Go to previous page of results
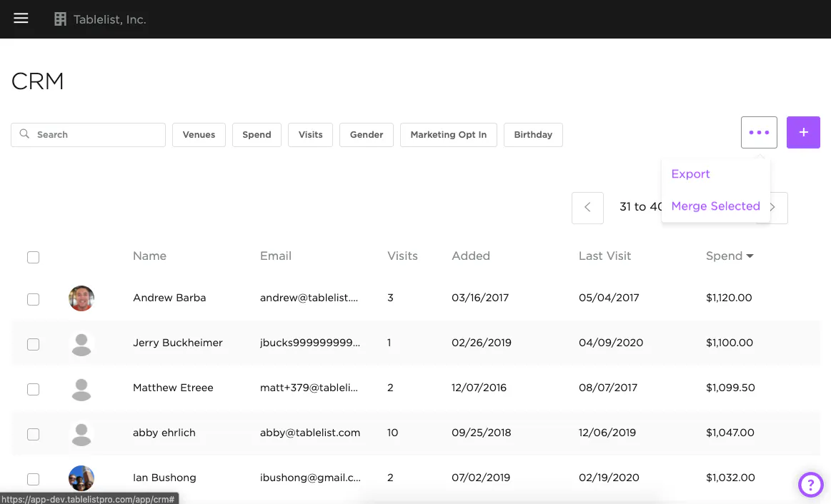This screenshot has width=831, height=504. tap(587, 208)
